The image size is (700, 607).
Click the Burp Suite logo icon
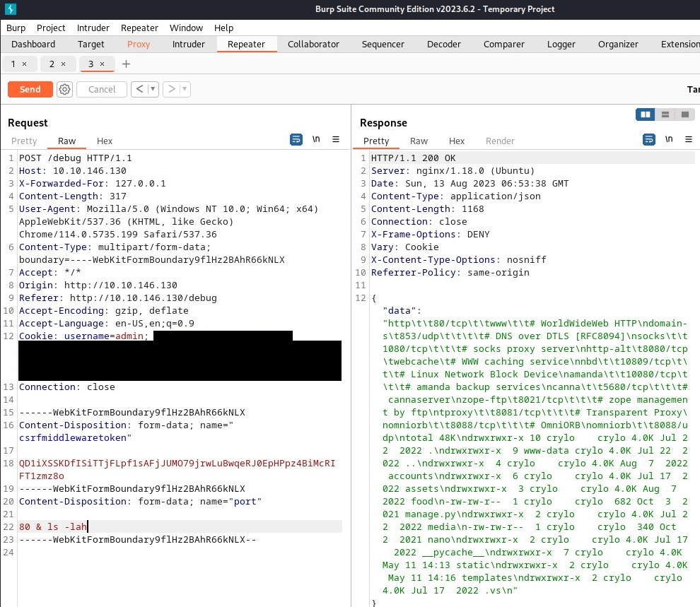coord(11,9)
